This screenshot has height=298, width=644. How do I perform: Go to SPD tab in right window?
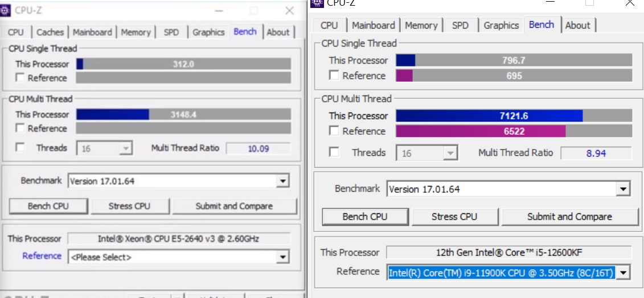[x=460, y=25]
